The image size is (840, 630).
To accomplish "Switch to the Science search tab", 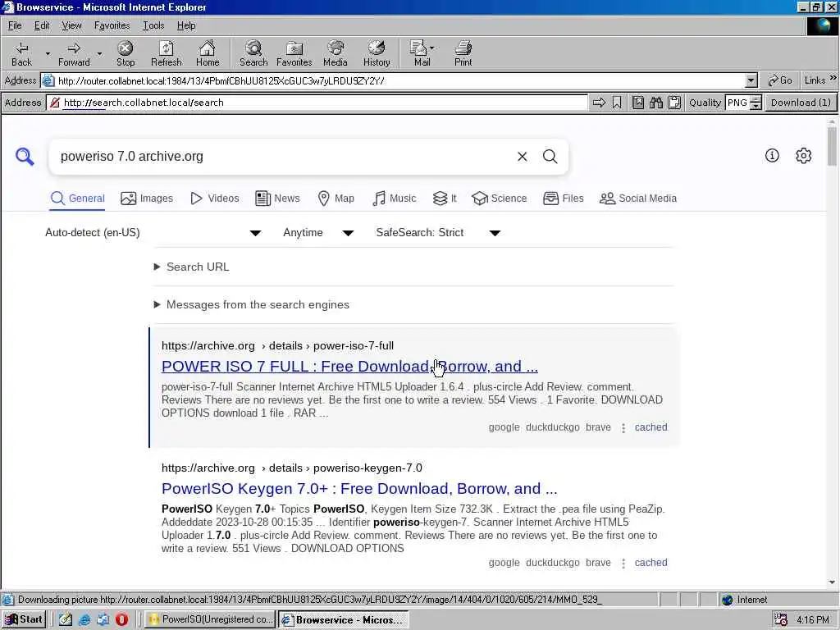I will [x=500, y=199].
